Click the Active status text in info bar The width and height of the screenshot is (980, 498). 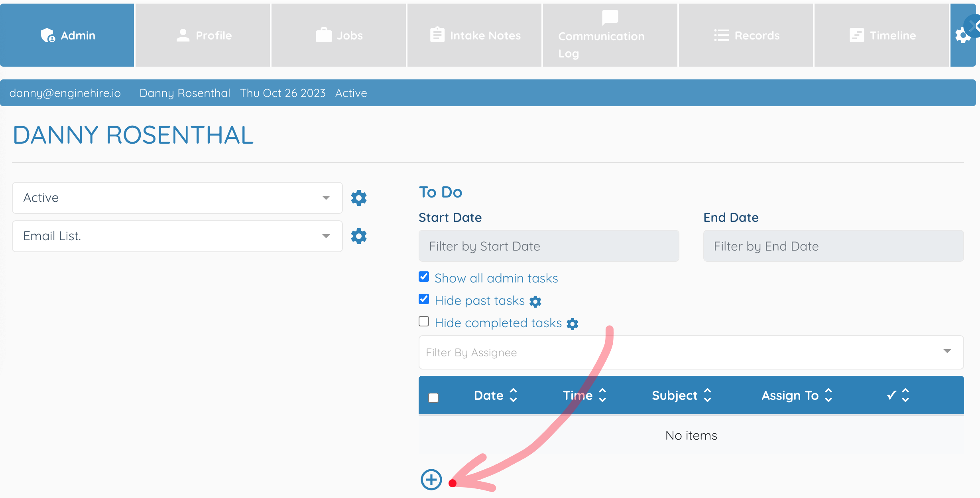351,93
